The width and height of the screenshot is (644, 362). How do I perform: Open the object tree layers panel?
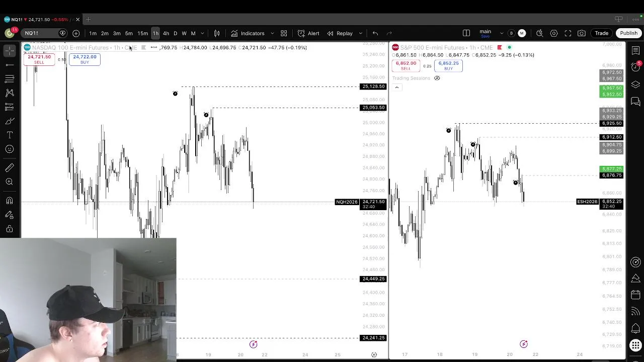(635, 84)
